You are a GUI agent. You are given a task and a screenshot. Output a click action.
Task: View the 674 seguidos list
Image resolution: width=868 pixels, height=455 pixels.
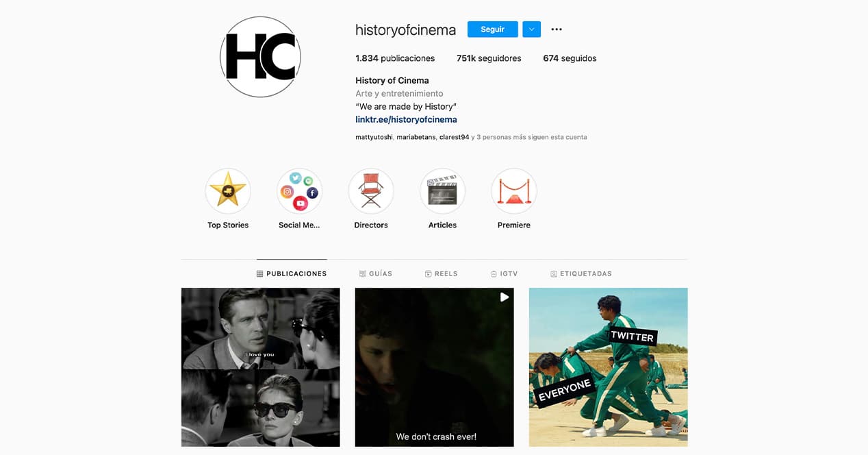pyautogui.click(x=570, y=58)
